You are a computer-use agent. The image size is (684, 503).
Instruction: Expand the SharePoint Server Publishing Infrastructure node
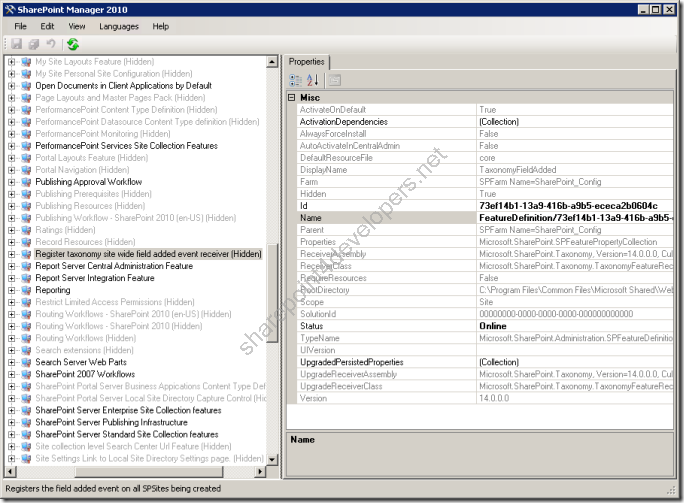[x=12, y=422]
